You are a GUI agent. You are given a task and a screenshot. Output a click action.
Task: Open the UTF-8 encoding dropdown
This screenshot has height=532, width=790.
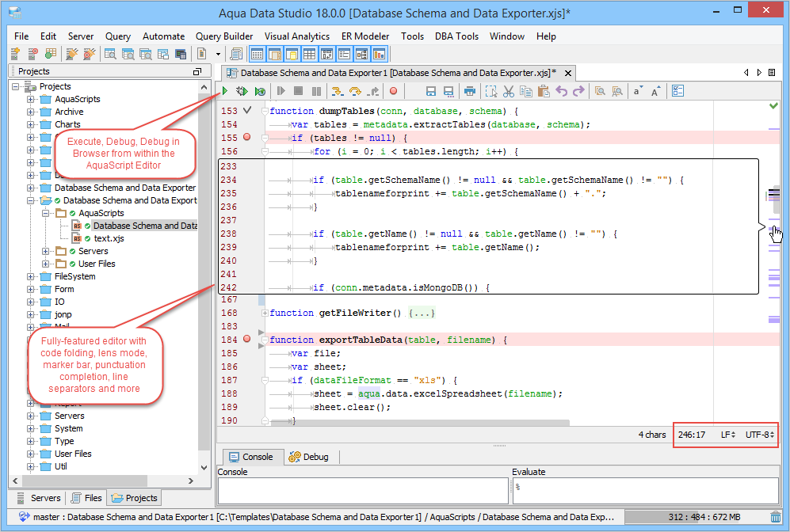[759, 435]
